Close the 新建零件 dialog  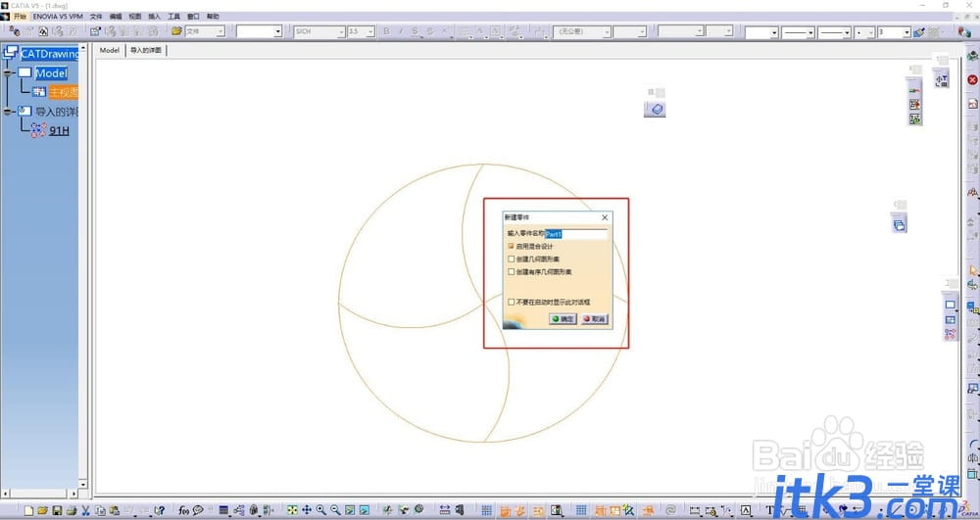tap(605, 217)
